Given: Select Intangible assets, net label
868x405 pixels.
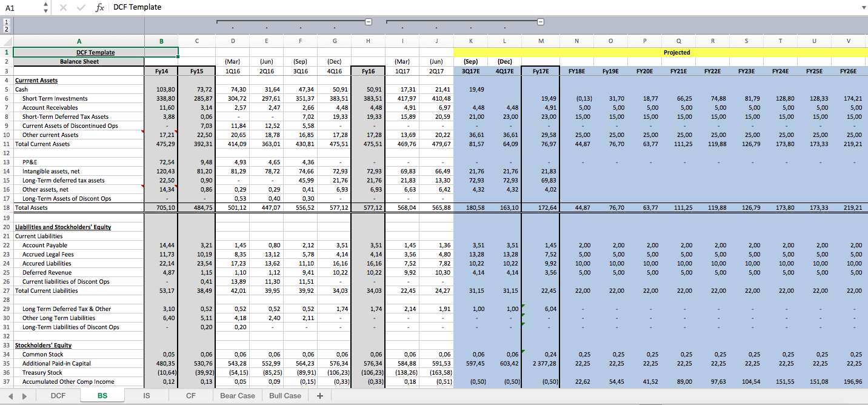Looking at the screenshot, I should [x=51, y=172].
